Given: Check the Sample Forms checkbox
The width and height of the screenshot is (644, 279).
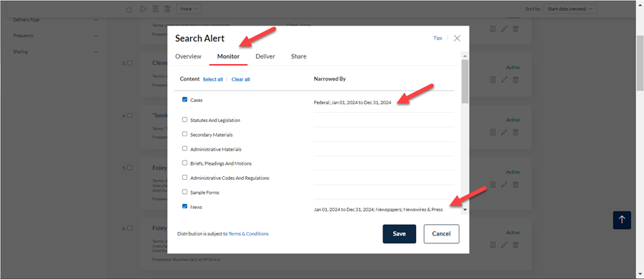Looking at the screenshot, I should tap(185, 192).
